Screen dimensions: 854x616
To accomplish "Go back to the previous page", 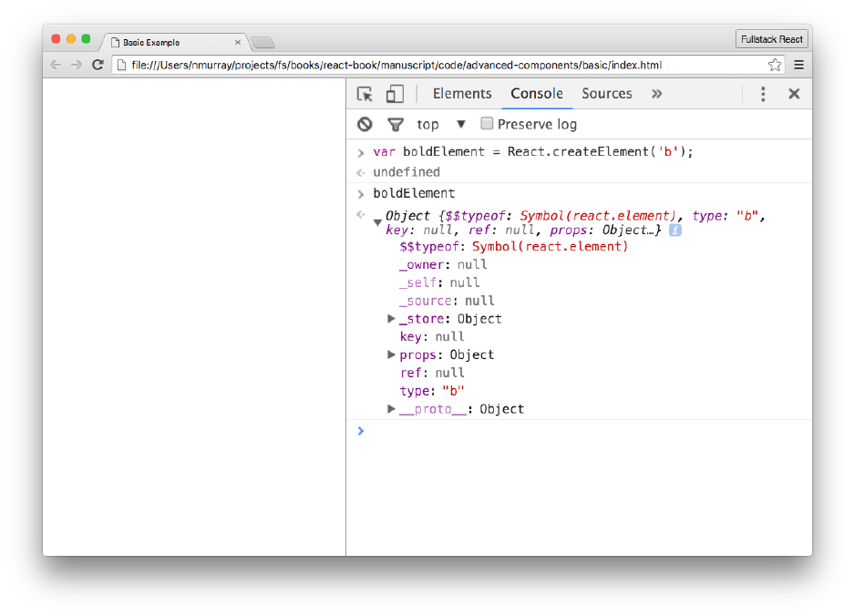I will pyautogui.click(x=56, y=65).
